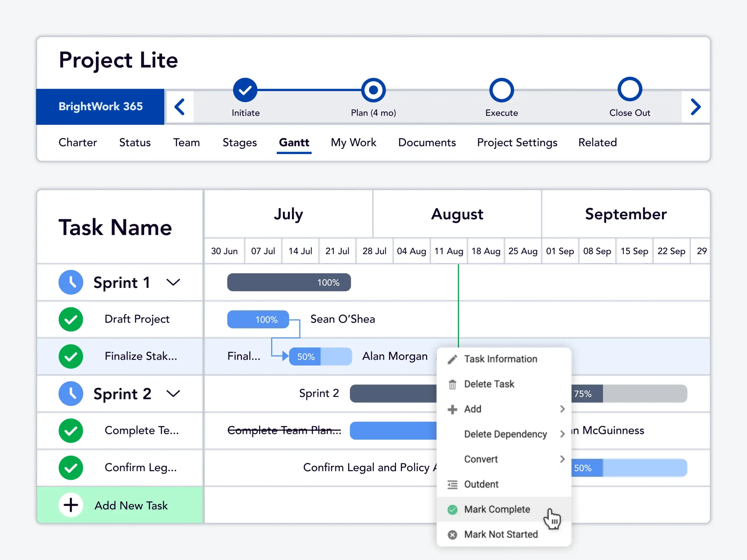Collapse the Sprint 1 group chevron
The height and width of the screenshot is (560, 747).
tap(173, 282)
